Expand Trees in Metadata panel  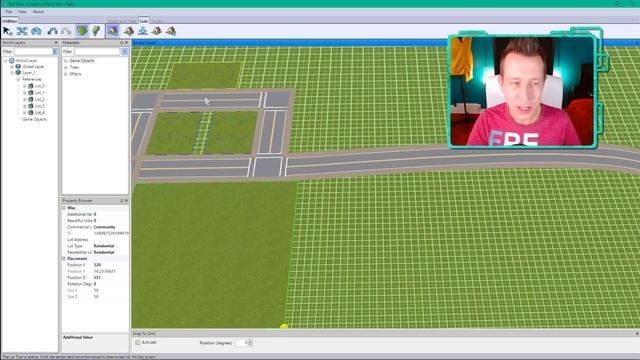click(66, 67)
